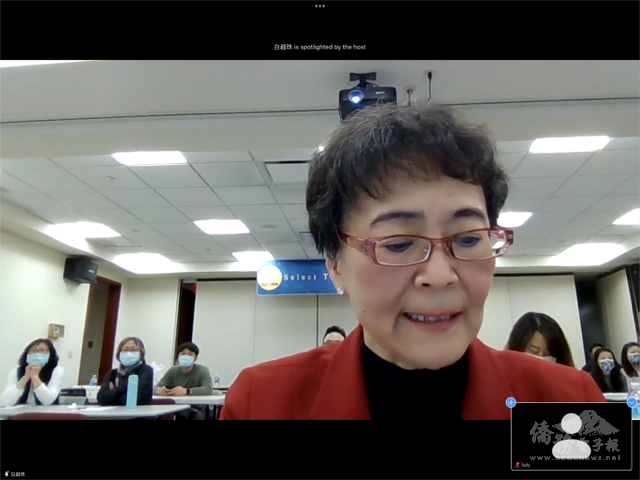
Task: Click the blue "Select" banner on the back wall
Action: pos(297,278)
